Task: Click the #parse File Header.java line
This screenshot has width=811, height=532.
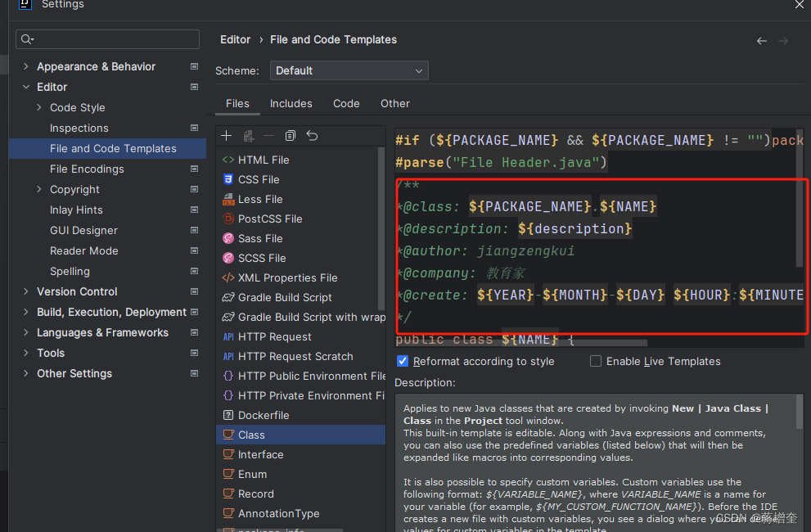Action: click(x=501, y=163)
